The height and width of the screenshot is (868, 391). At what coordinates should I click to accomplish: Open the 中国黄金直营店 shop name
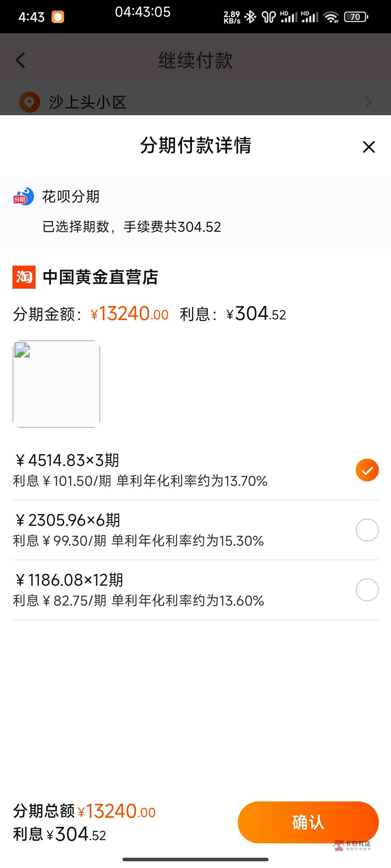(x=100, y=277)
